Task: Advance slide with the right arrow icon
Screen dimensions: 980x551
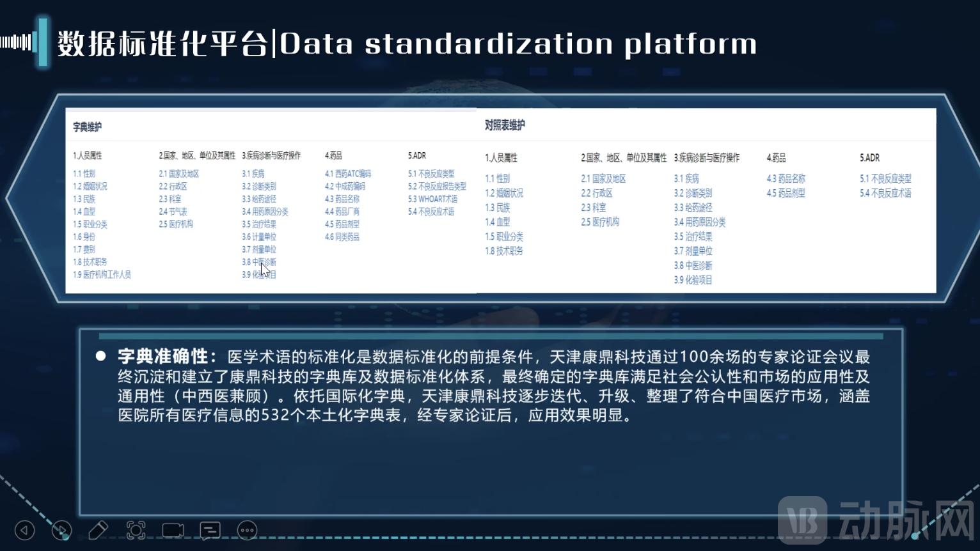Action: (x=61, y=531)
